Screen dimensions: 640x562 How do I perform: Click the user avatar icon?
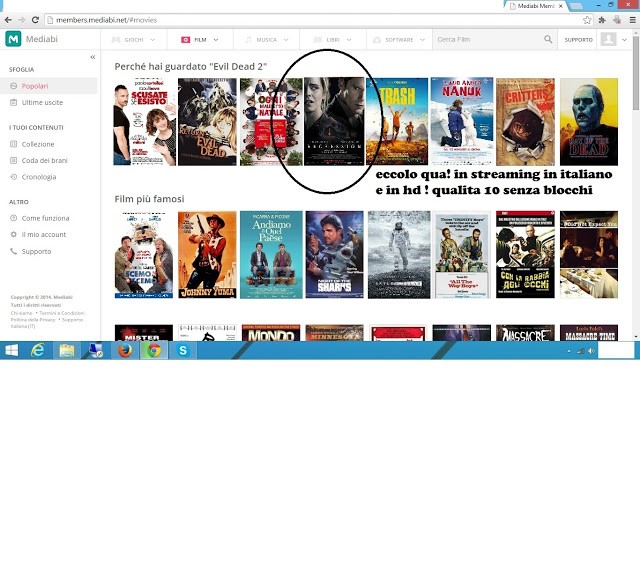coord(608,39)
